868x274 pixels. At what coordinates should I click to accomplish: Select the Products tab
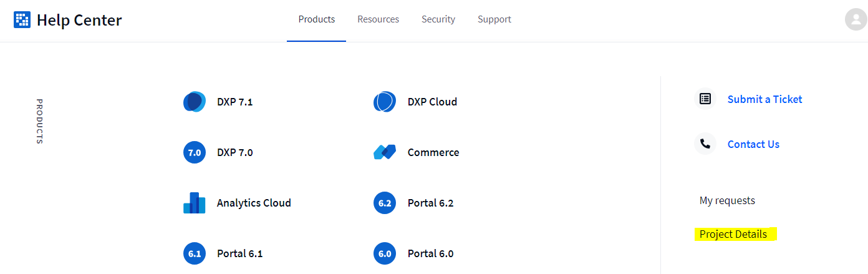coord(317,19)
